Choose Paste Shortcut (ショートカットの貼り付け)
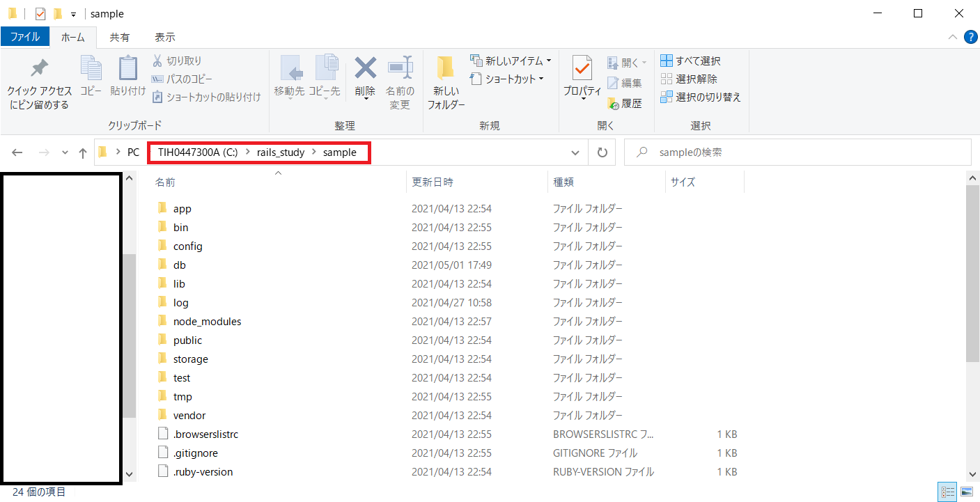Image resolution: width=980 pixels, height=502 pixels. (206, 97)
